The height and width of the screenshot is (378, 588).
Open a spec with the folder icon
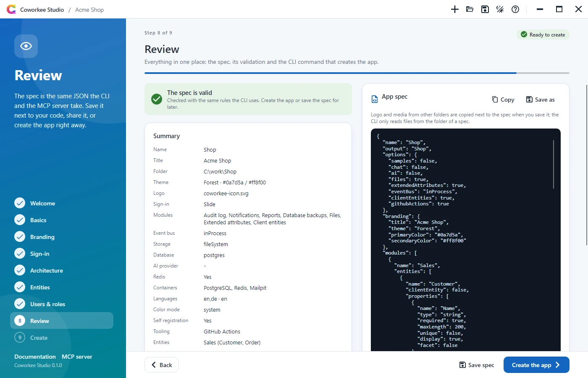click(470, 9)
